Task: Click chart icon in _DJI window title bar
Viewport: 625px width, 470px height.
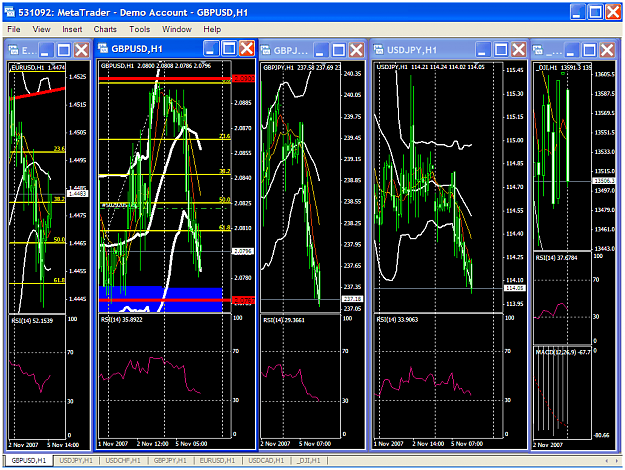Action: pos(538,50)
